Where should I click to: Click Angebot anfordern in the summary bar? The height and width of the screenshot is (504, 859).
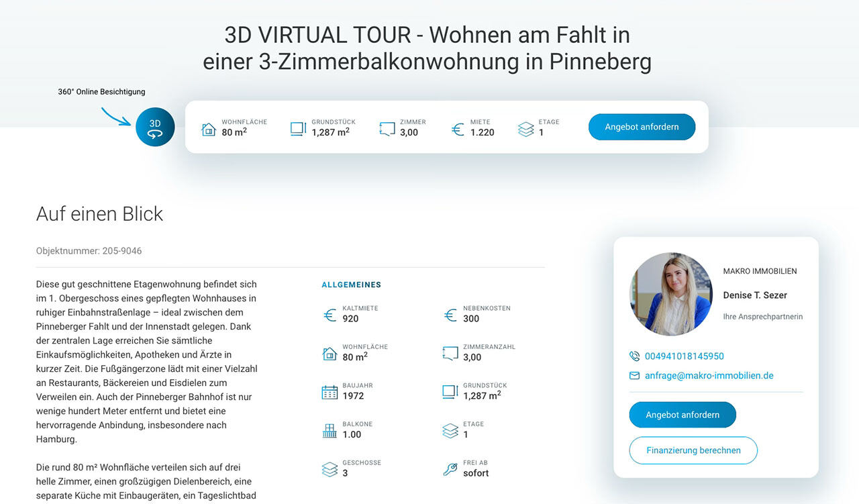642,127
